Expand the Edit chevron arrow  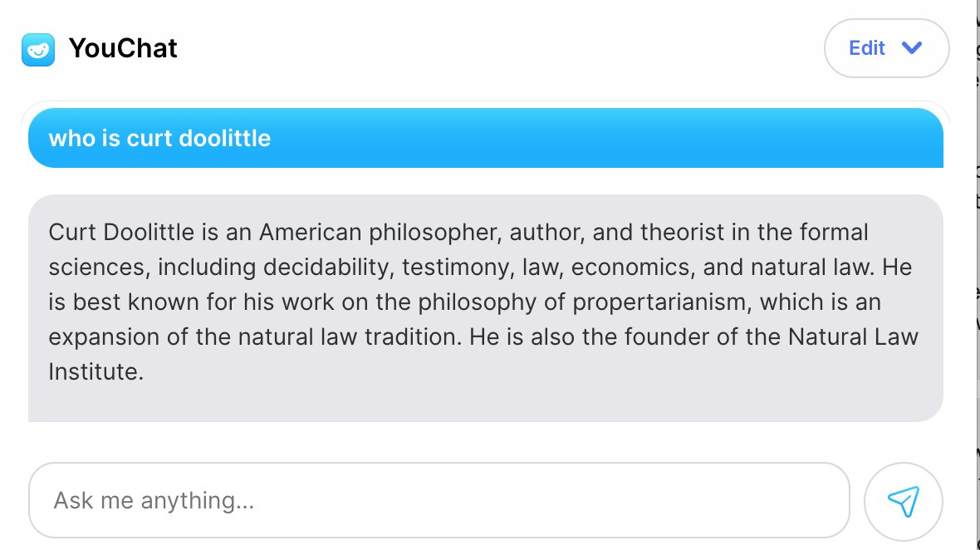tap(912, 48)
